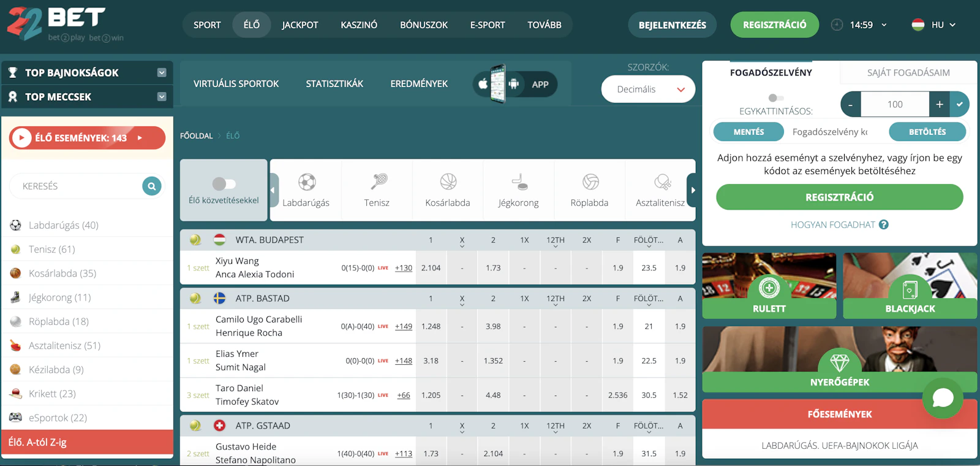Image resolution: width=980 pixels, height=466 pixels.
Task: Choose the Tenisz racket icon
Action: 377,182
